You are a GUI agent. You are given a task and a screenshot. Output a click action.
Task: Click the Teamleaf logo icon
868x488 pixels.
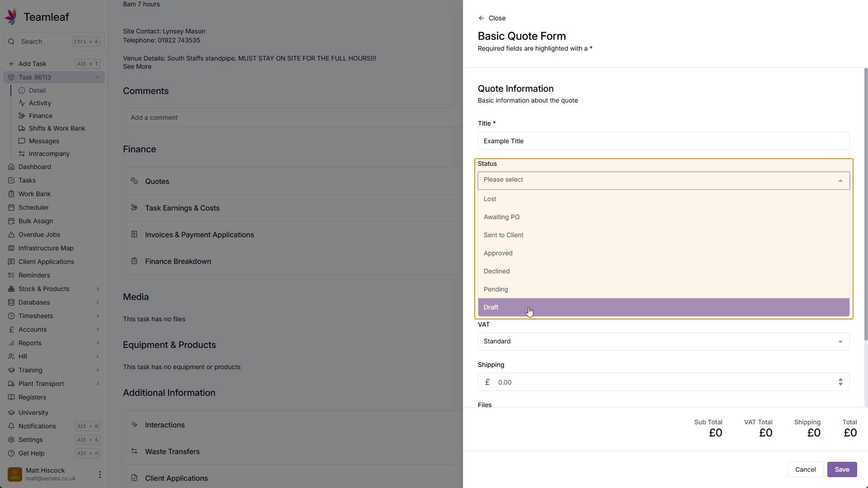click(x=11, y=17)
